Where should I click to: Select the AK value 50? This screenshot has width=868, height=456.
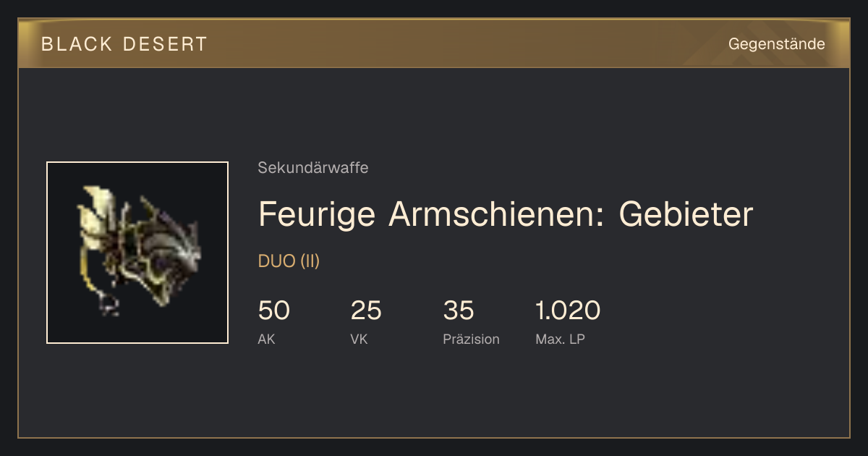point(274,311)
